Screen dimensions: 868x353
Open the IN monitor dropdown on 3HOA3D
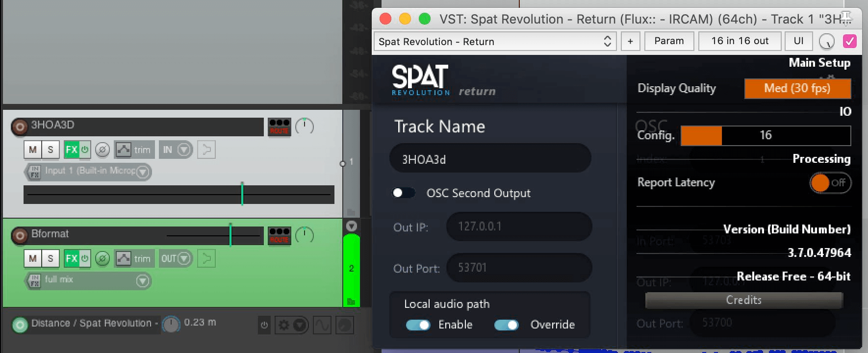click(175, 150)
